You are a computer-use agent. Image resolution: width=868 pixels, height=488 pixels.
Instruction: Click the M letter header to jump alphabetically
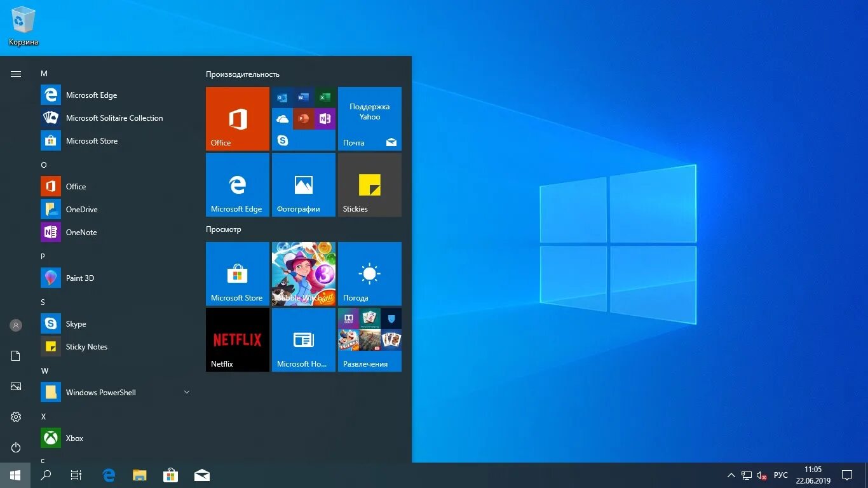pyautogui.click(x=44, y=73)
